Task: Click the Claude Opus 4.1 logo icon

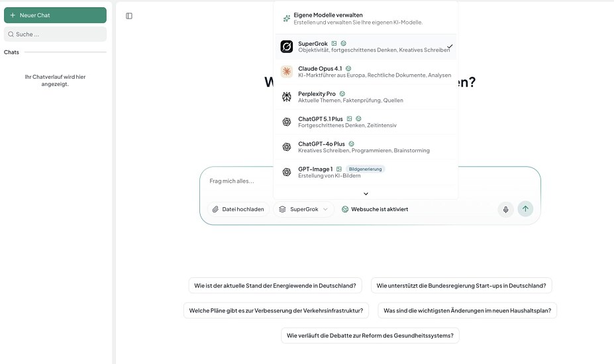Action: coord(286,71)
